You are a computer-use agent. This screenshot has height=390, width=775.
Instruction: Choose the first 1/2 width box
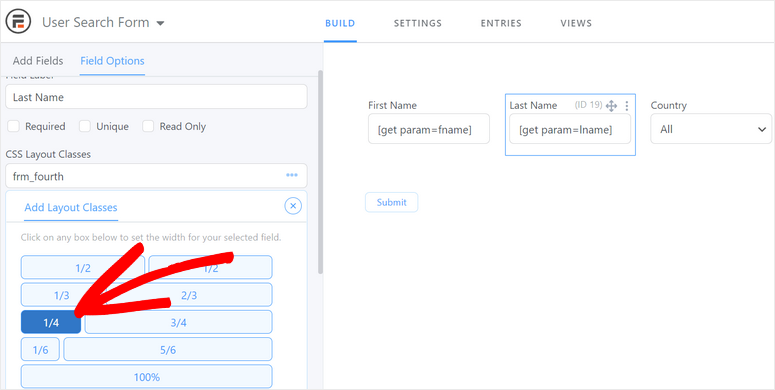tap(83, 267)
